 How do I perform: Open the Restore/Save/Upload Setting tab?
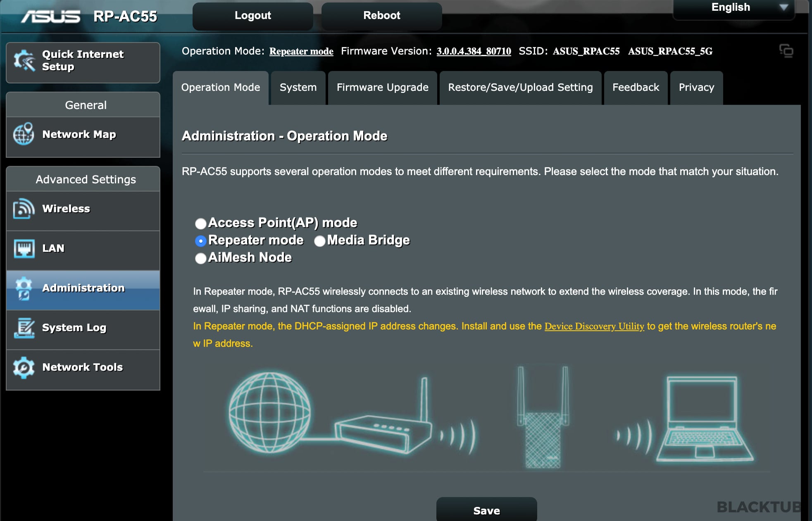(x=520, y=88)
